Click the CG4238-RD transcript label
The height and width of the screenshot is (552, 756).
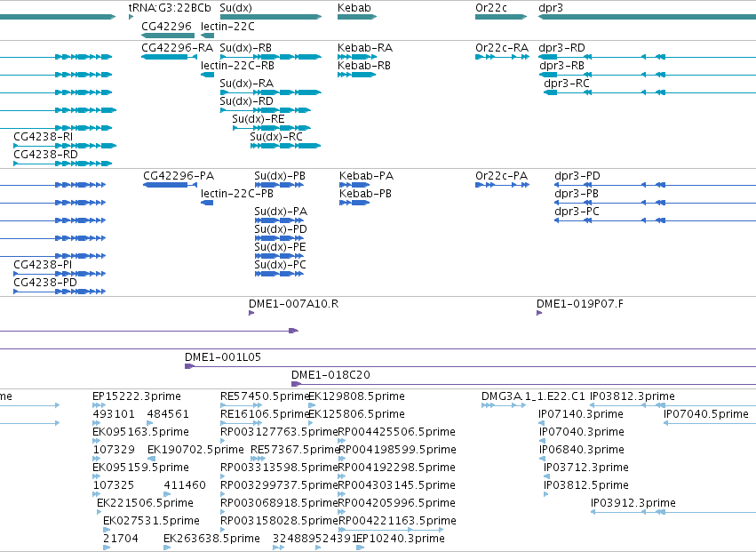tap(45, 155)
